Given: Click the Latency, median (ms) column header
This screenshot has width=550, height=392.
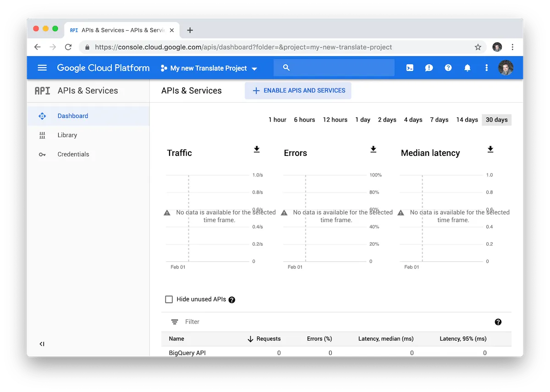Looking at the screenshot, I should tap(386, 339).
